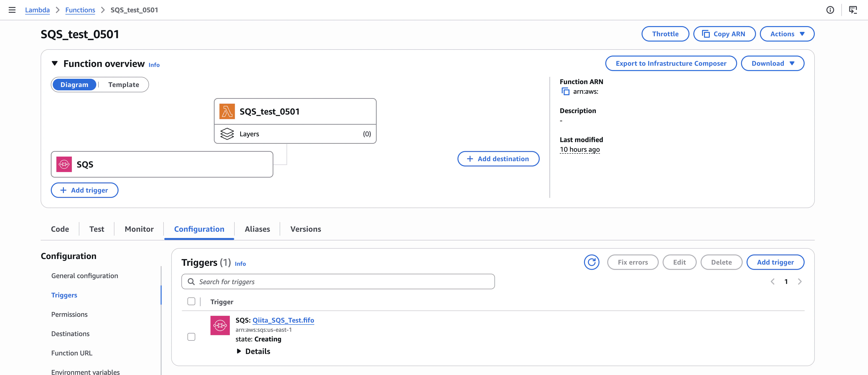The width and height of the screenshot is (868, 375).
Task: Go to Functions breadcrumb link
Action: coord(80,10)
